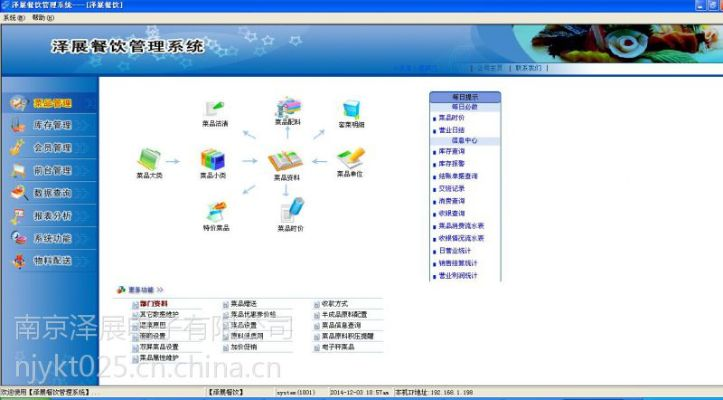This screenshot has height=400, width=723.
Task: Expand the 更多功能 section chevrons
Action: (x=160, y=290)
